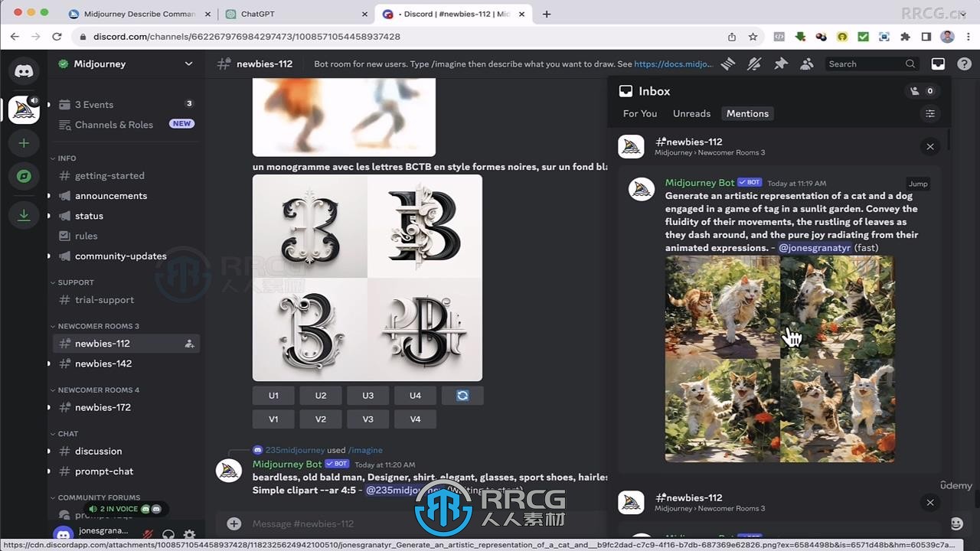Add attachment plus icon in message box
This screenshot has height=551, width=980.
[x=234, y=523]
